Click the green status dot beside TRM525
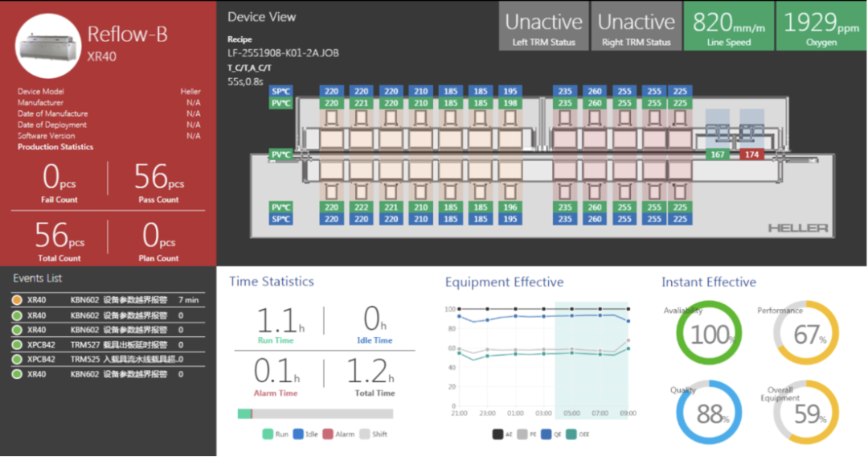868x457 pixels. pyautogui.click(x=17, y=359)
